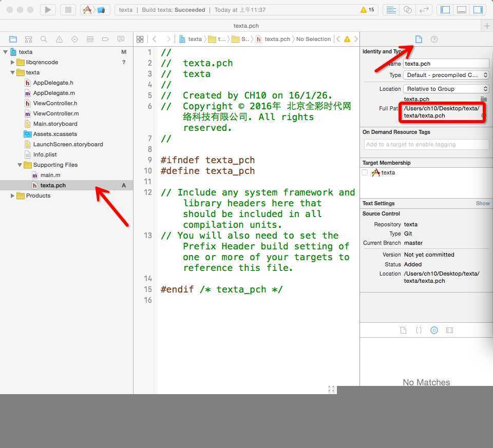The width and height of the screenshot is (493, 448).
Task: Show Text Settings section
Action: 483,204
